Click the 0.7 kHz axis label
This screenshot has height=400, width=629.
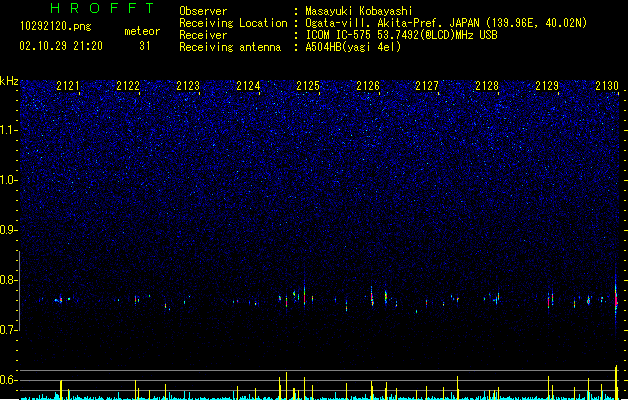point(9,330)
